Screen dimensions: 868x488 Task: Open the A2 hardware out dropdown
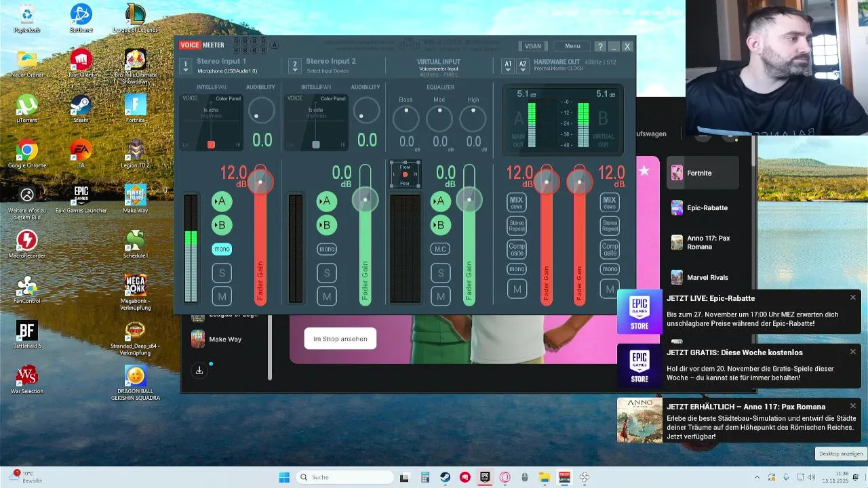522,66
